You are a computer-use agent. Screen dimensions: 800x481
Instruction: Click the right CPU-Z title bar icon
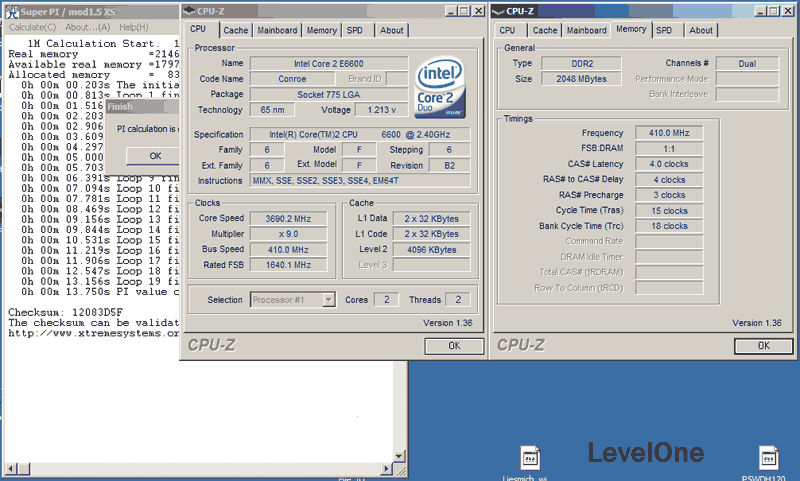tap(498, 11)
